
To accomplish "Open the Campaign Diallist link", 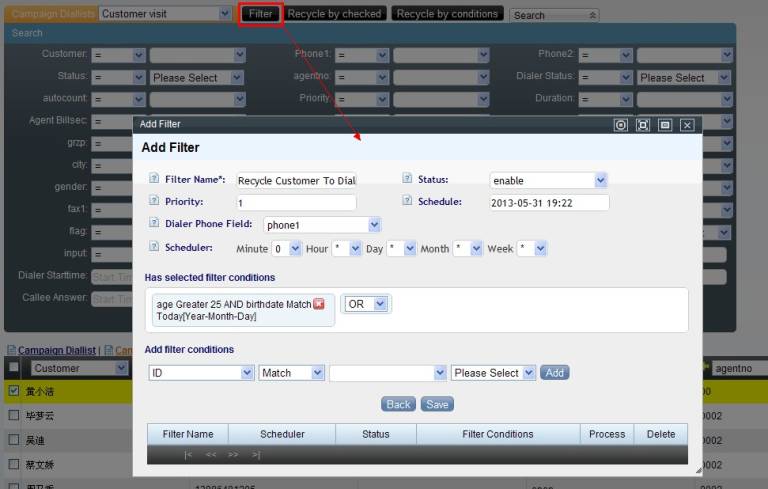I will (x=56, y=350).
